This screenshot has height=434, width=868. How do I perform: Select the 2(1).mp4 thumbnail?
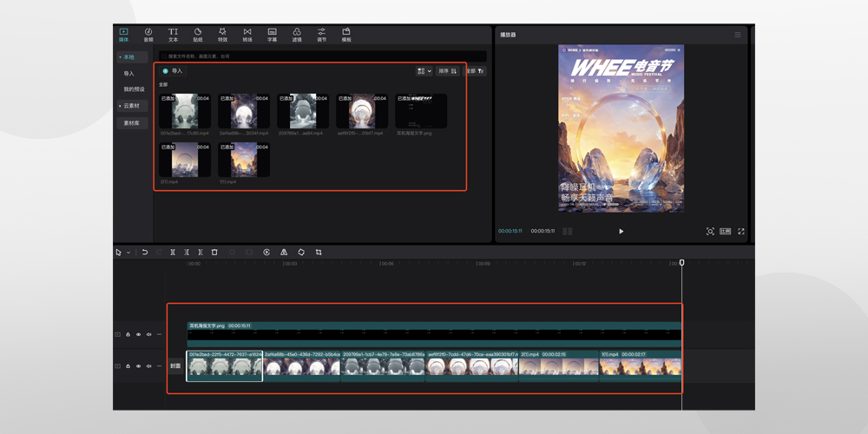(x=185, y=160)
